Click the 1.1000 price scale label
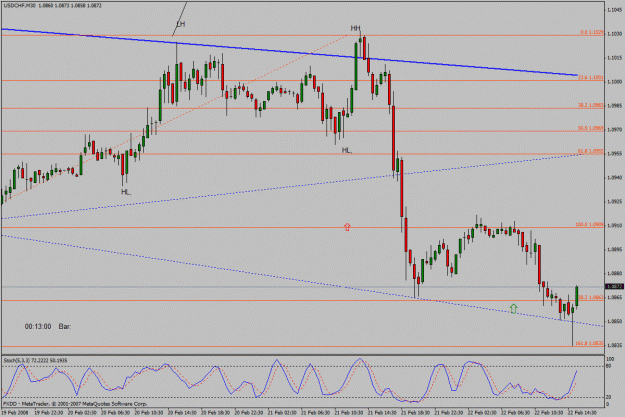This screenshot has height=417, width=625. click(x=614, y=82)
